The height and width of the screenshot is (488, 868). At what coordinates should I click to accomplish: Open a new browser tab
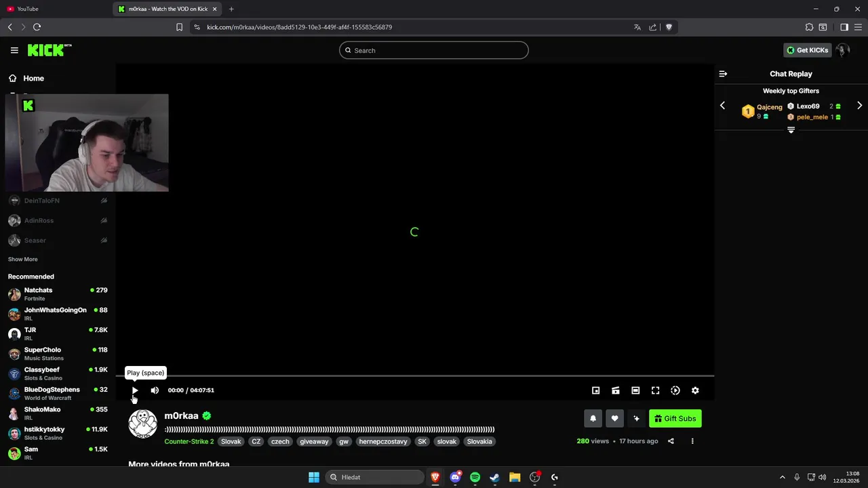tap(231, 9)
